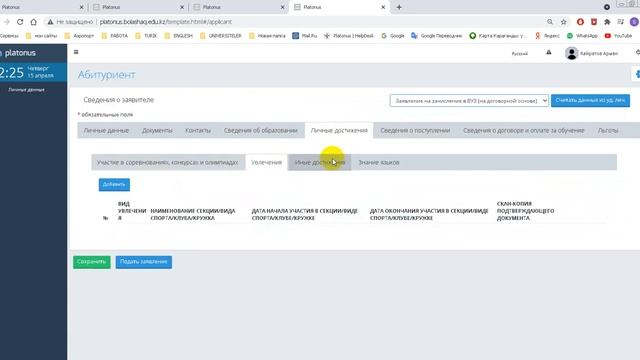Click the green Сохранить button

tap(92, 262)
